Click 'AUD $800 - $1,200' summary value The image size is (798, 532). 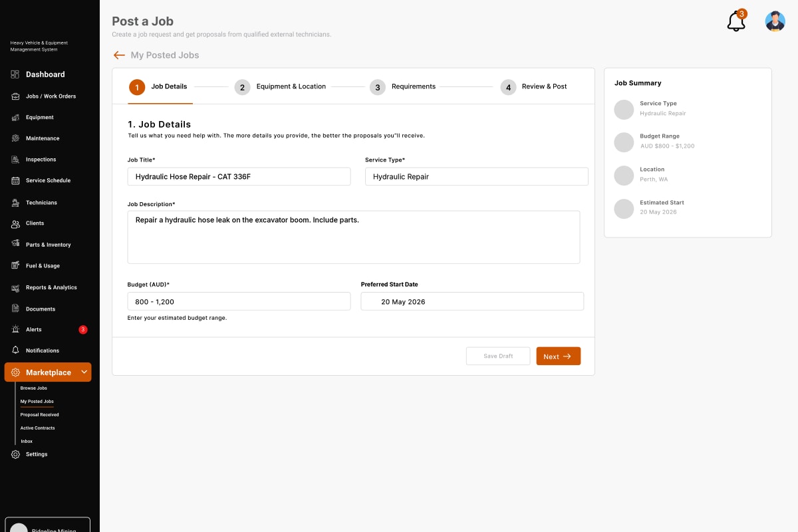pyautogui.click(x=667, y=146)
